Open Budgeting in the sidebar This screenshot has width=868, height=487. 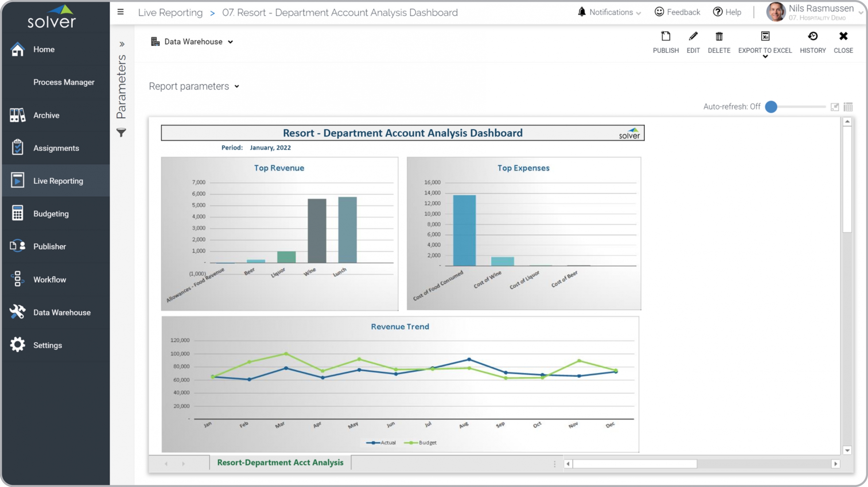pos(51,214)
